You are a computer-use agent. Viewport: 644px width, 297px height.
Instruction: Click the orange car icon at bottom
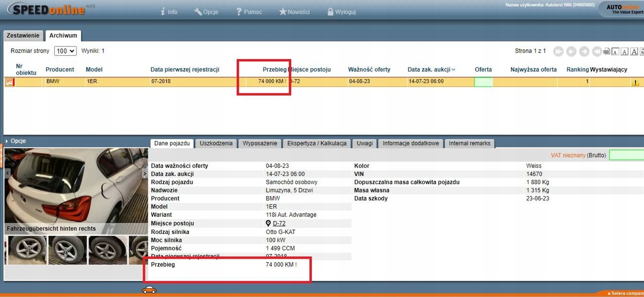coord(149,290)
